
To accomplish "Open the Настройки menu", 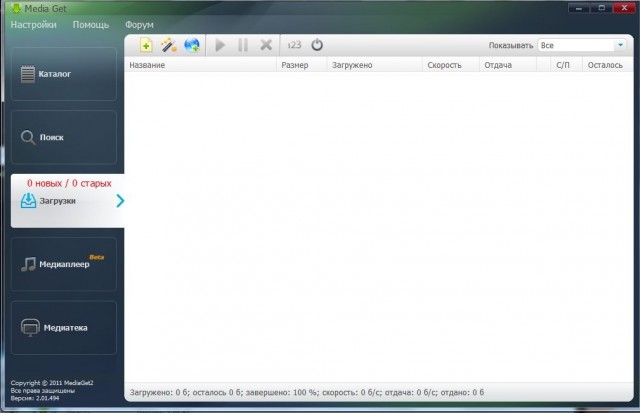I will click(33, 25).
